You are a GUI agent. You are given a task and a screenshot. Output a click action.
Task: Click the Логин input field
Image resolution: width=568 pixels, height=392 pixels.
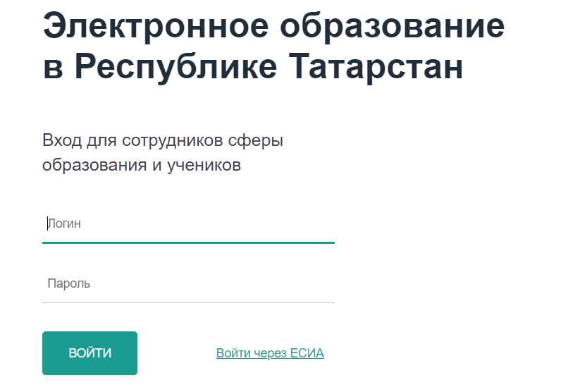[188, 224]
